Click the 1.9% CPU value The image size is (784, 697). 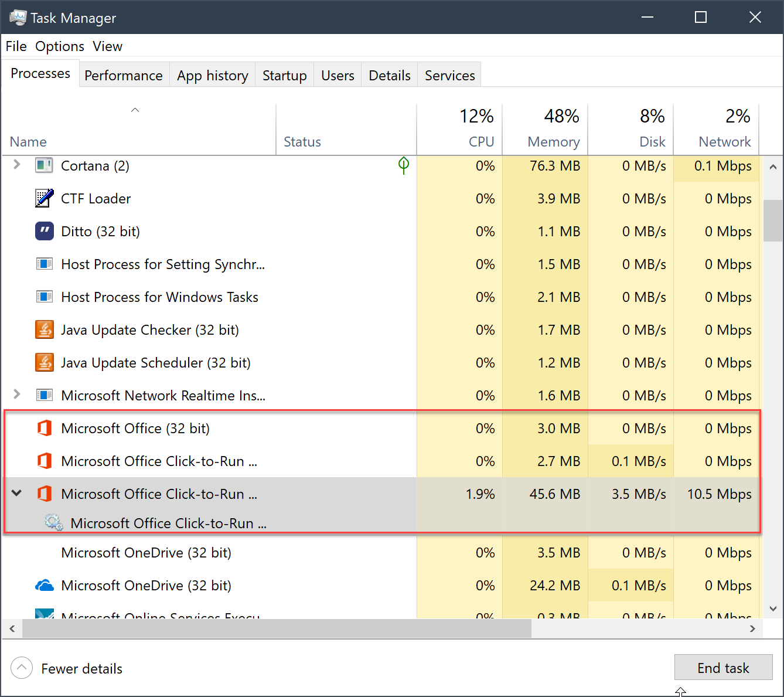click(x=480, y=494)
